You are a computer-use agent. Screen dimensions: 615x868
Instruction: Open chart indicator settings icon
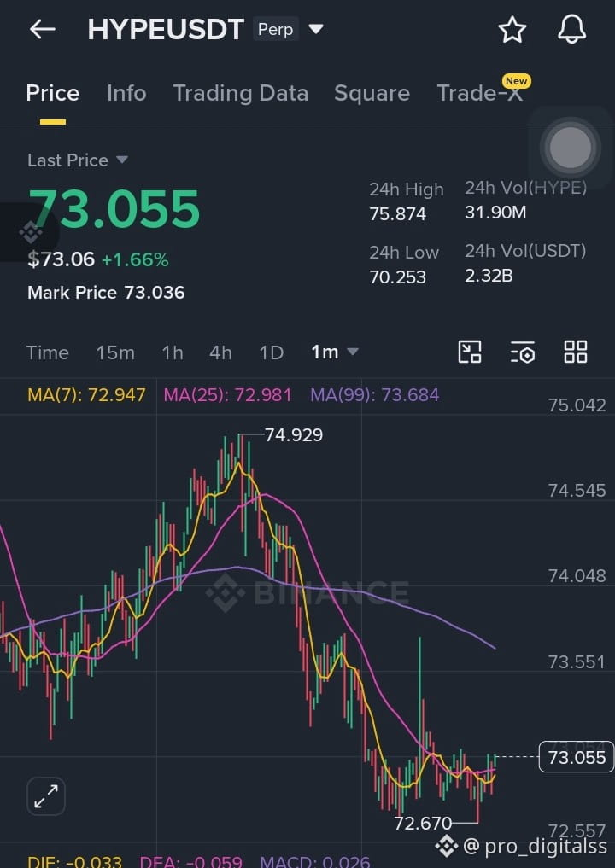(523, 352)
